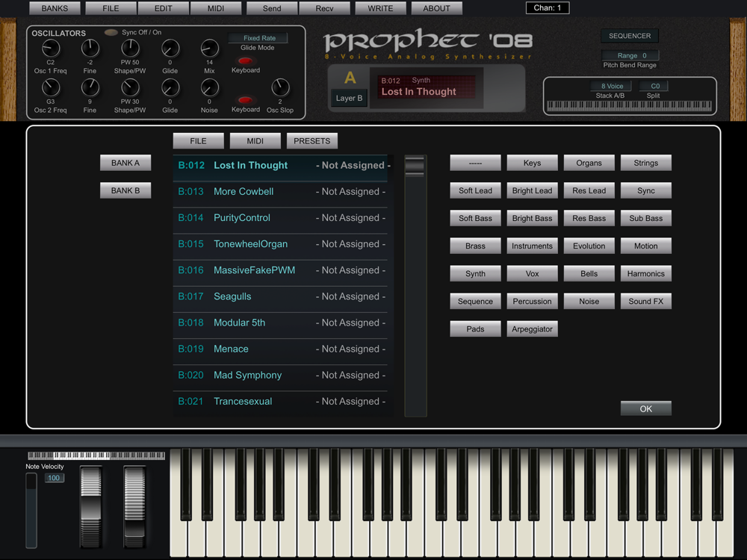Click the Note Velocity vertical slider
The width and height of the screenshot is (747, 560).
click(31, 511)
